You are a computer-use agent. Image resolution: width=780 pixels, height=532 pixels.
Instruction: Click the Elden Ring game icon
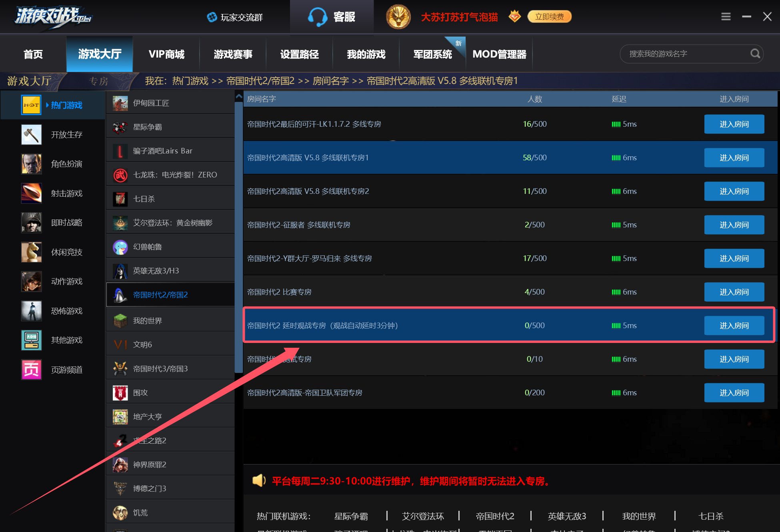[120, 223]
